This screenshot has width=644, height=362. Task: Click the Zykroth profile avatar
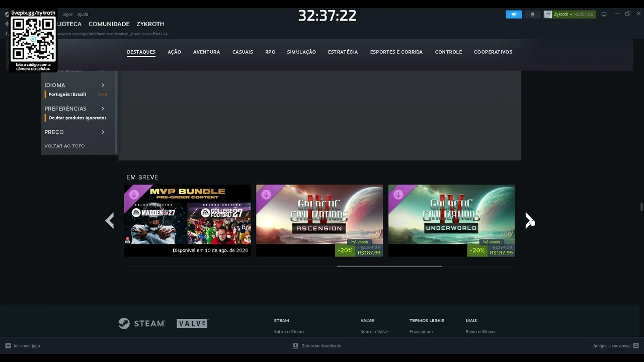(548, 15)
